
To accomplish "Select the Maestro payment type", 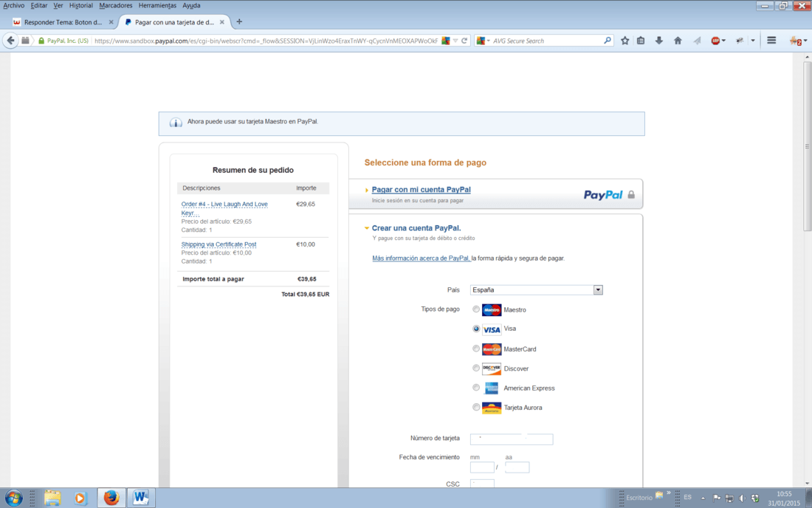I will pos(476,309).
